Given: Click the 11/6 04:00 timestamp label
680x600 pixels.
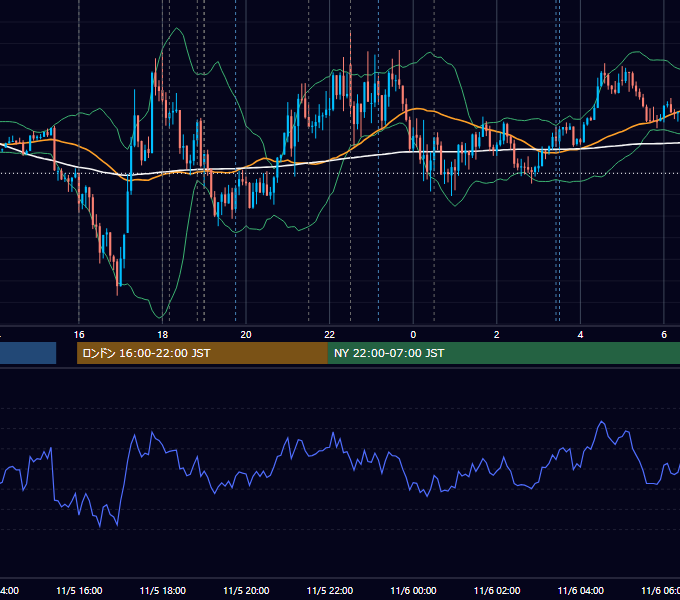Looking at the screenshot, I should (581, 591).
